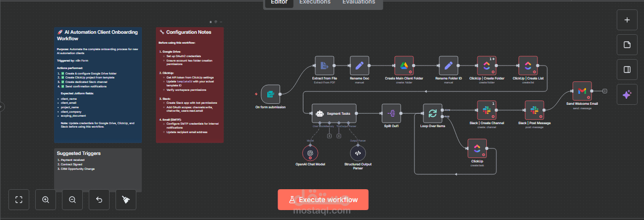Open the Slack | Post Message node

534,110
